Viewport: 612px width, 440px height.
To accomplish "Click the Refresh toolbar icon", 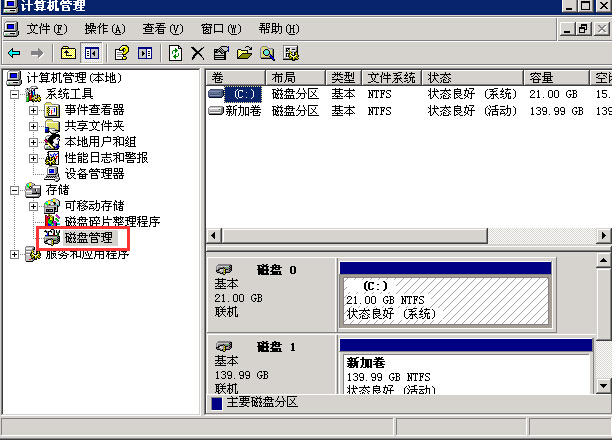I will 175,53.
